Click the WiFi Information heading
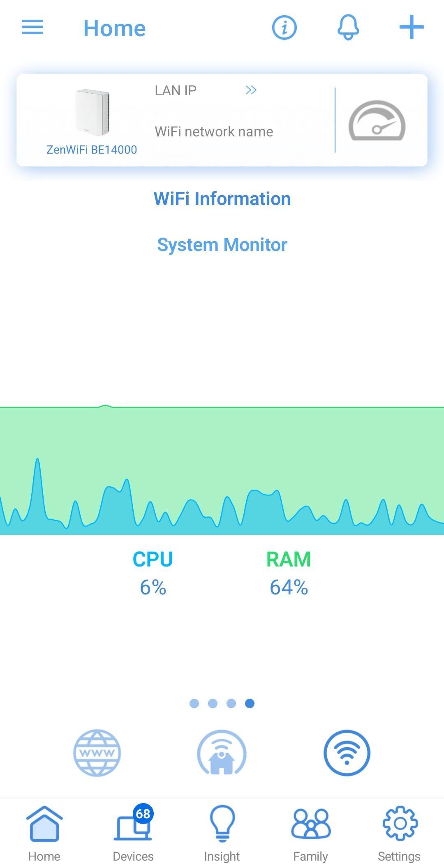 pyautogui.click(x=222, y=199)
